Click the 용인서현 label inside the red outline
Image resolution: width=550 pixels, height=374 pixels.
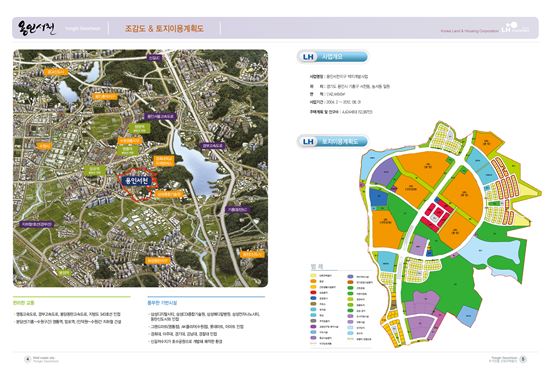click(x=137, y=181)
